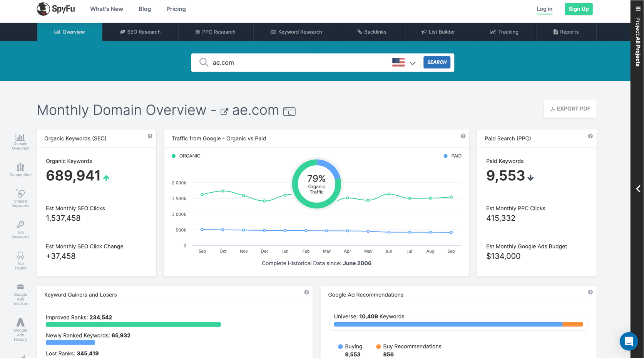Open the country flag dropdown
Viewport: 644px width, 358px height.
[404, 63]
